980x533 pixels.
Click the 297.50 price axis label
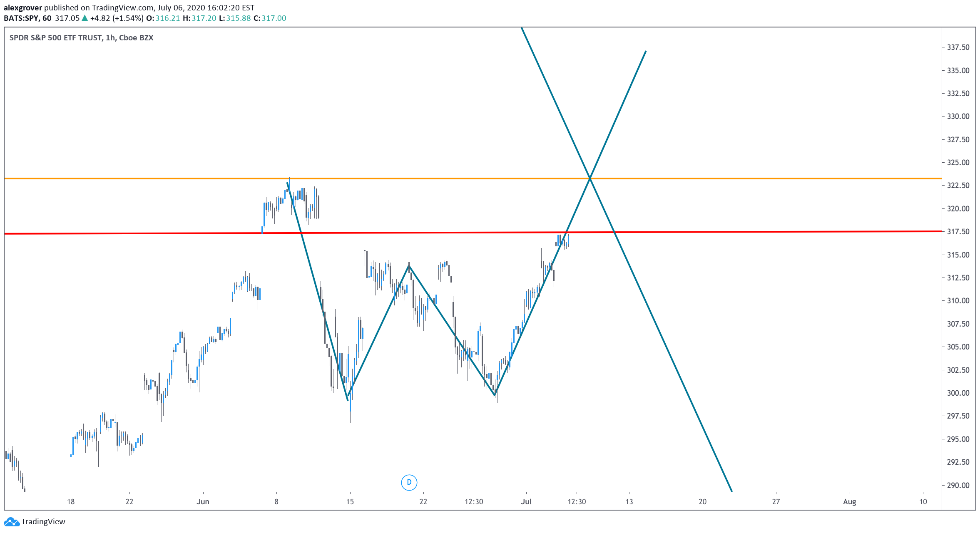pyautogui.click(x=958, y=416)
